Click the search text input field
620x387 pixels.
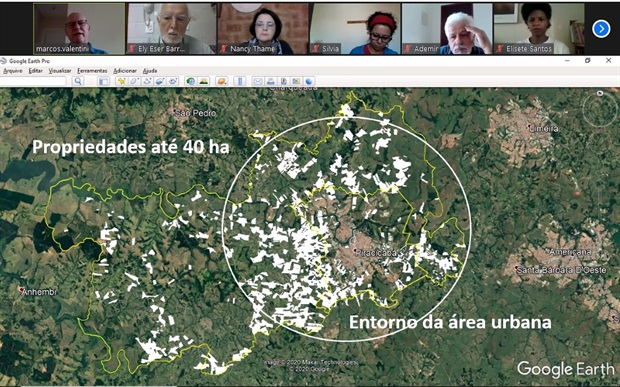click(33, 81)
